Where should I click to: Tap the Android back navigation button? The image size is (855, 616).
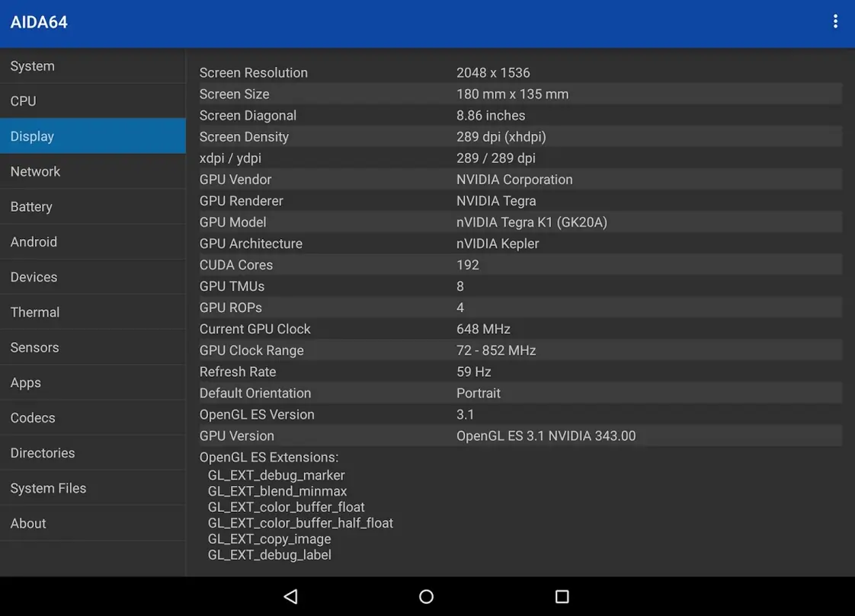point(290,596)
